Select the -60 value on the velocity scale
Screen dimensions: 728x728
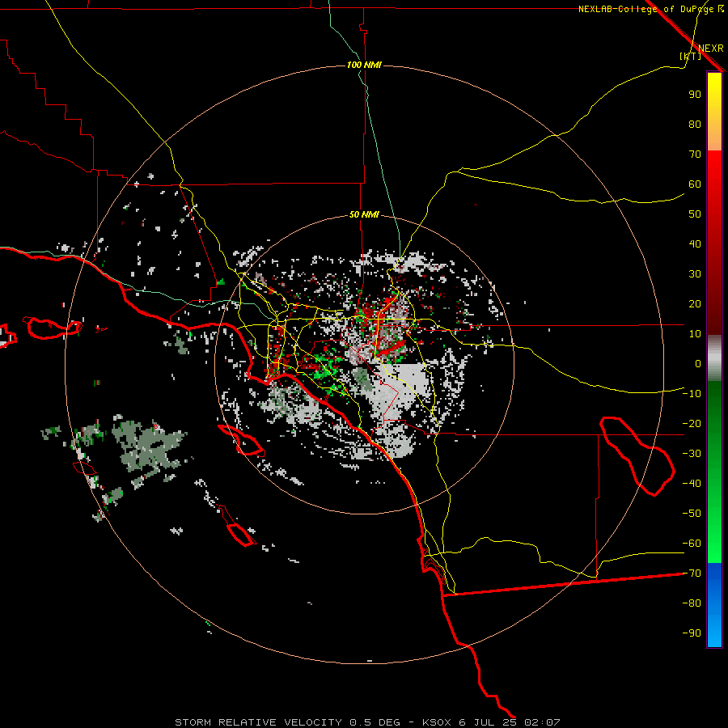(692, 544)
